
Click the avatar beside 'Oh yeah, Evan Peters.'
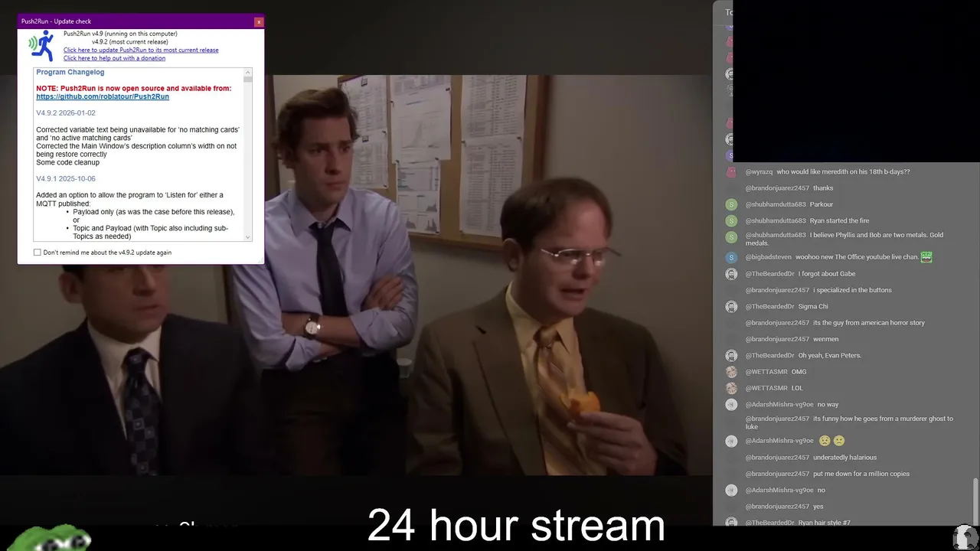[731, 356]
